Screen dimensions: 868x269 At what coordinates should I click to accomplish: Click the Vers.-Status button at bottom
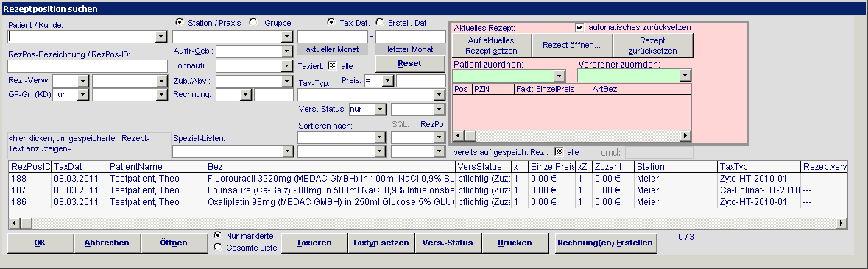point(448,243)
